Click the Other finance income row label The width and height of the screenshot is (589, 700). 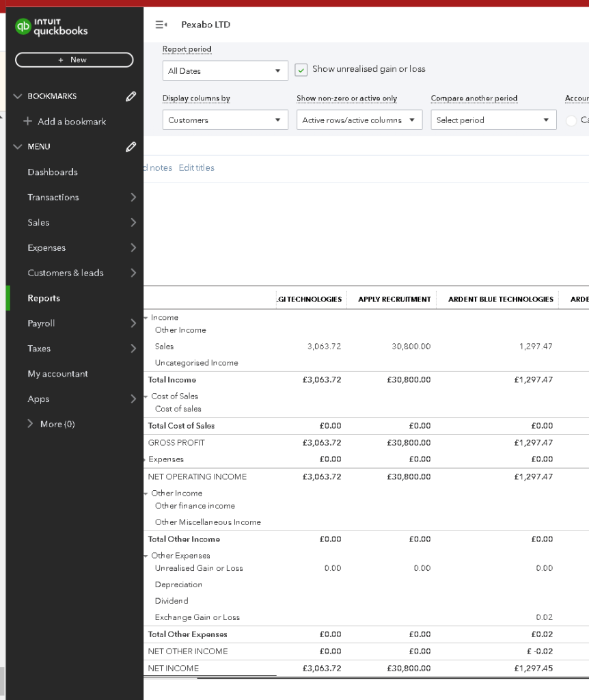(x=195, y=506)
